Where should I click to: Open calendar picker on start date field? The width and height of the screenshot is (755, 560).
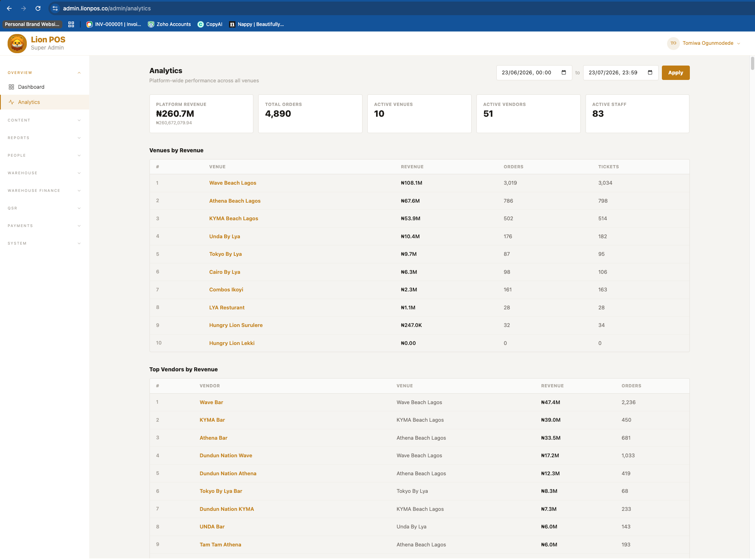tap(564, 73)
